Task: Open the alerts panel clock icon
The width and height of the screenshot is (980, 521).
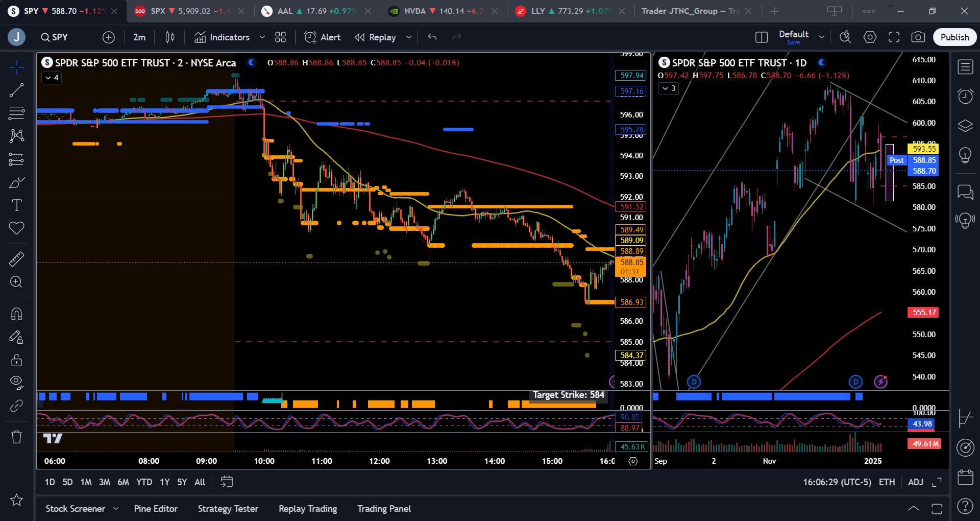Action: (x=965, y=96)
